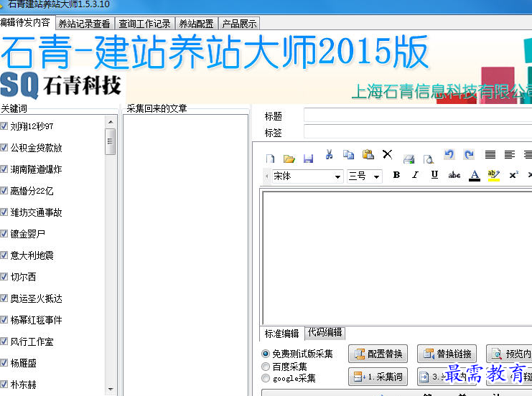This screenshot has width=532, height=396.
Task: Set highlight color with the ab icon
Action: pos(494,175)
